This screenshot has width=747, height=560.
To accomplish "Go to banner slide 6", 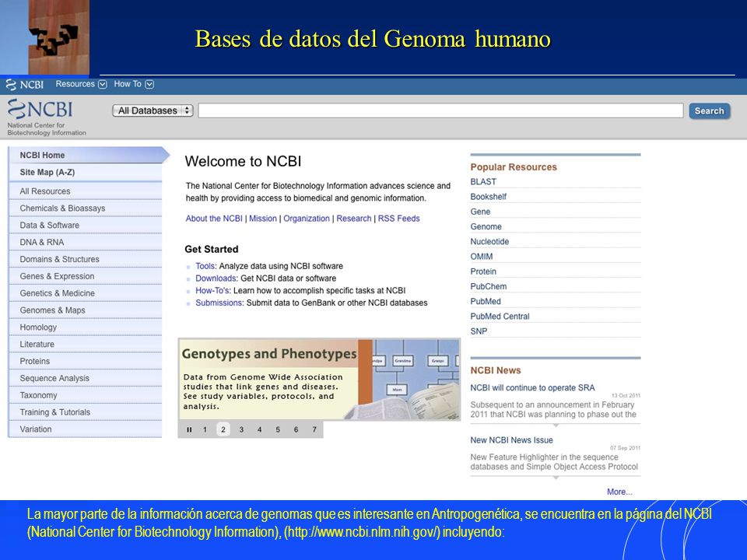I will coord(296,429).
